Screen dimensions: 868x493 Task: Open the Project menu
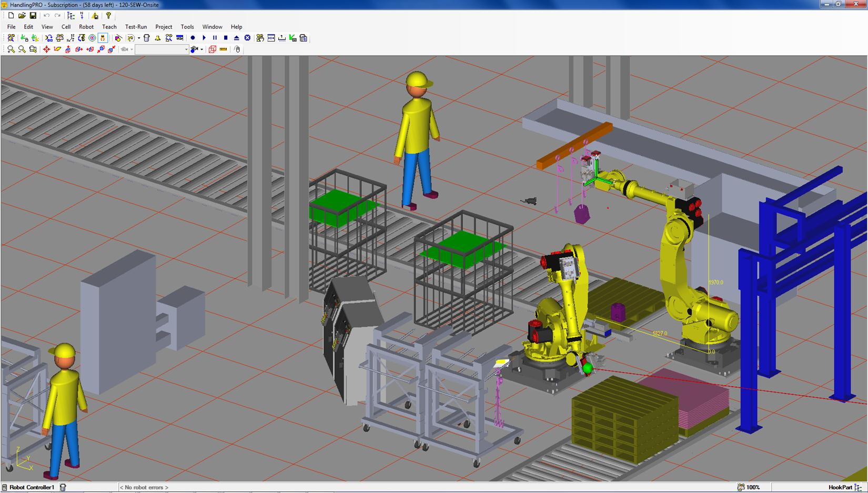click(x=164, y=27)
